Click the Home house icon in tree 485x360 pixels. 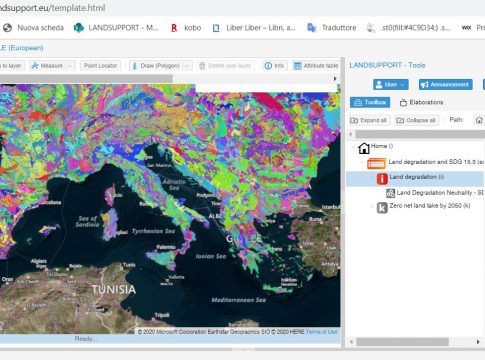coord(364,148)
